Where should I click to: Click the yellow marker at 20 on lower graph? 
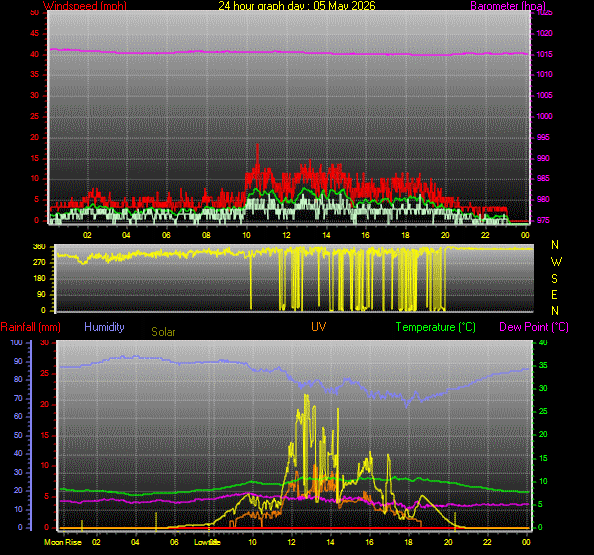pyautogui.click(x=455, y=520)
